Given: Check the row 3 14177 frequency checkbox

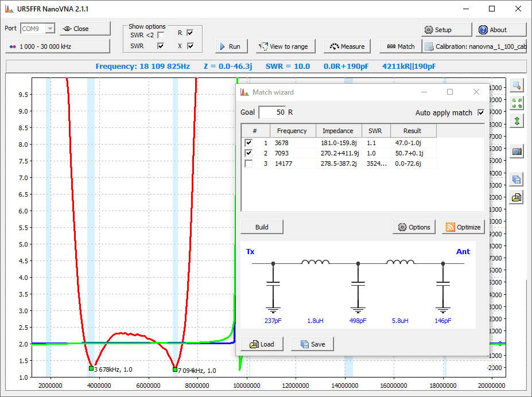Looking at the screenshot, I should click(x=248, y=164).
